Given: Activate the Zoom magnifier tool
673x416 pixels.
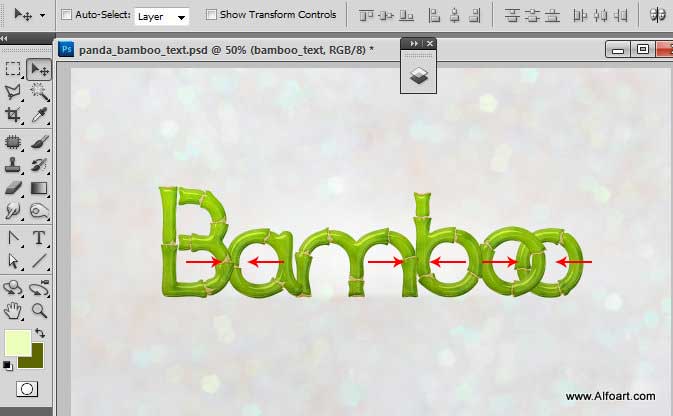Looking at the screenshot, I should (x=40, y=311).
